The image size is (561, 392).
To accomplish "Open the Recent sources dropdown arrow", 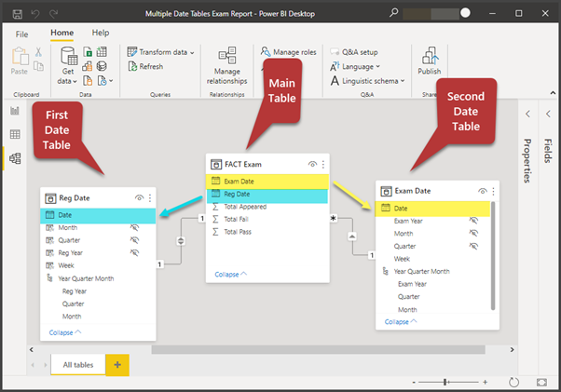I will (x=111, y=81).
